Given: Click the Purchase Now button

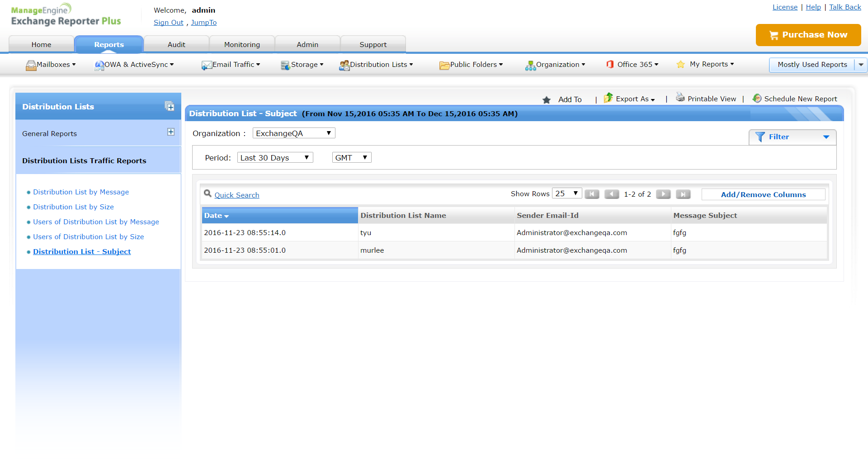Looking at the screenshot, I should pyautogui.click(x=808, y=35).
